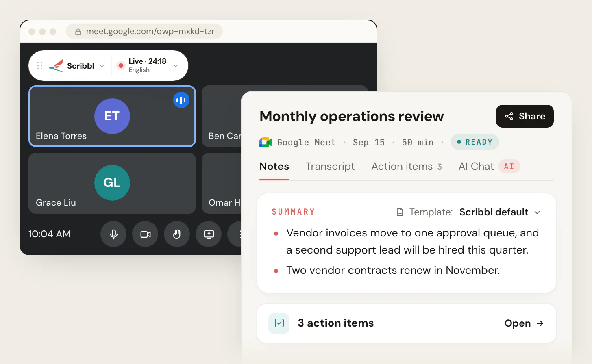
Task: Select the Ben video tile
Action: tap(222, 116)
